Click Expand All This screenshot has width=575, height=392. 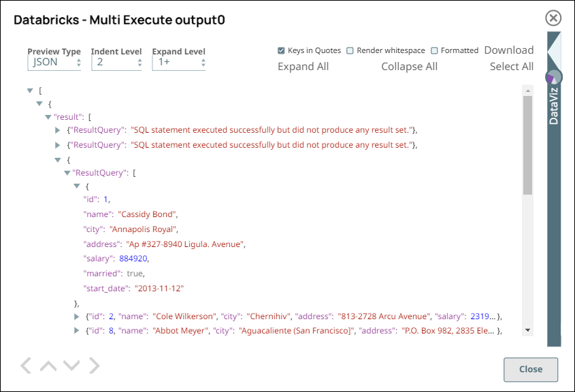[x=303, y=67]
